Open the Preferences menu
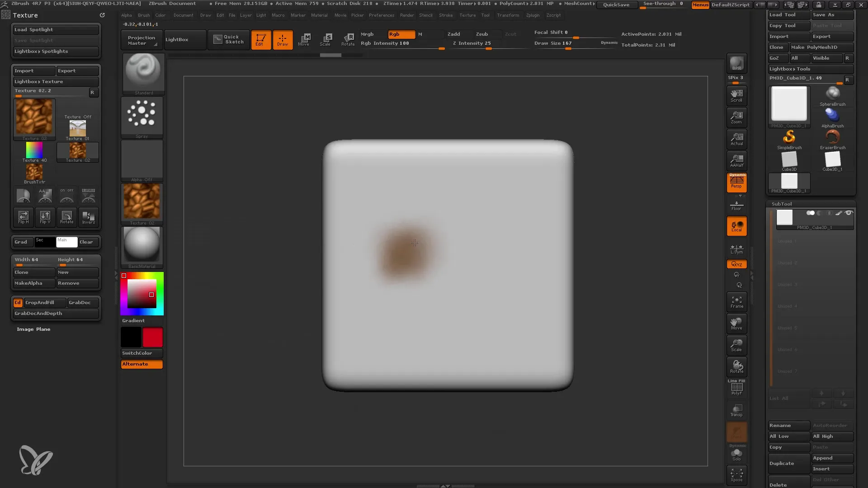This screenshot has width=868, height=488. click(381, 15)
